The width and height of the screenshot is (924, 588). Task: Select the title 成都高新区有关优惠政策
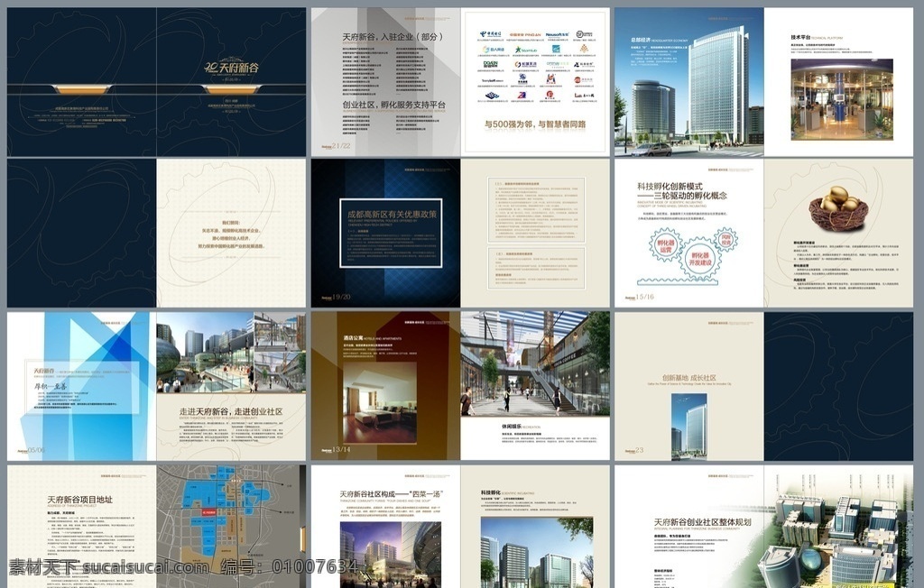pyautogui.click(x=392, y=215)
